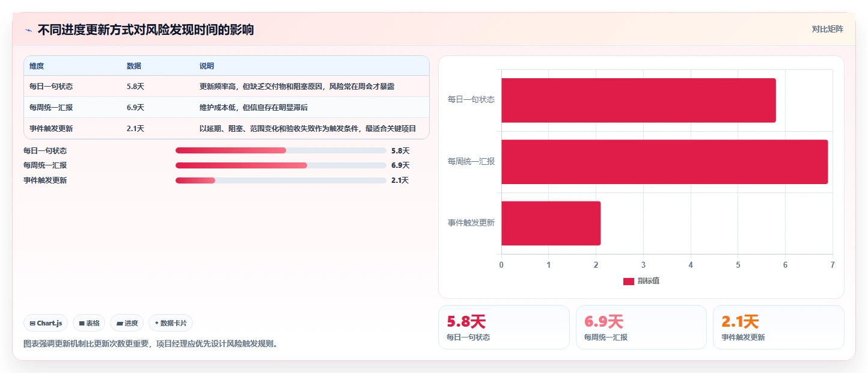Select the 每周统一汇报 table row cell
Viewport: 868px width, 373px height.
[51, 108]
